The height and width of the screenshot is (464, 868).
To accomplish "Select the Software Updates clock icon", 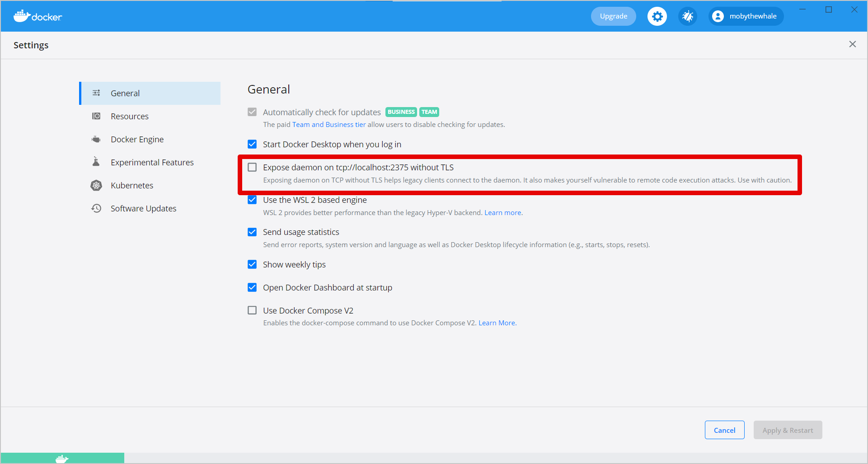I will coord(96,208).
